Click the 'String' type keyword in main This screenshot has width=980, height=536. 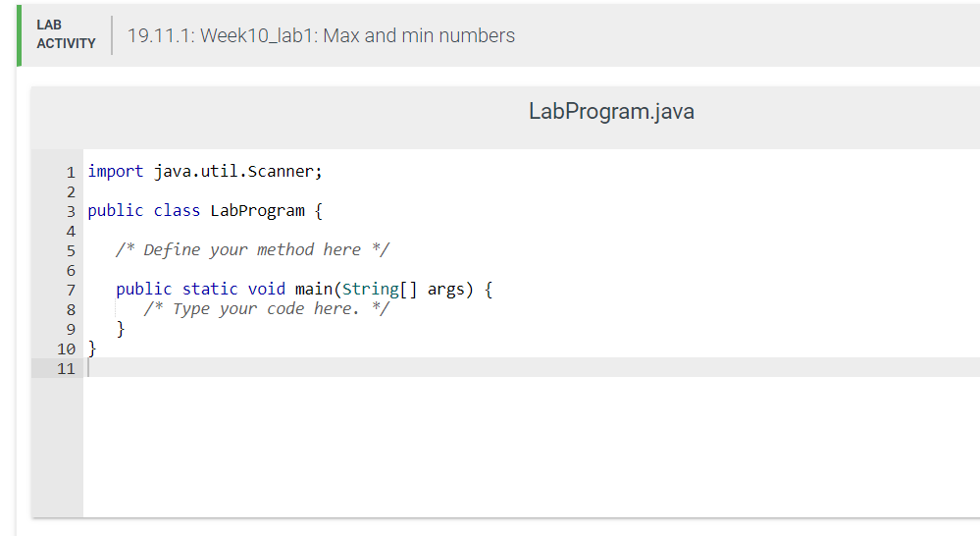pos(371,289)
